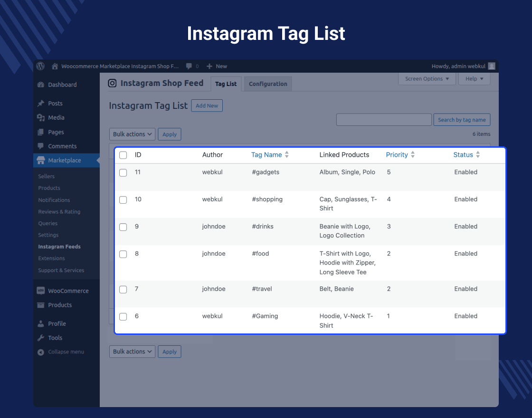532x418 pixels.
Task: Click the WooCommerce logo icon
Action: coord(41,291)
